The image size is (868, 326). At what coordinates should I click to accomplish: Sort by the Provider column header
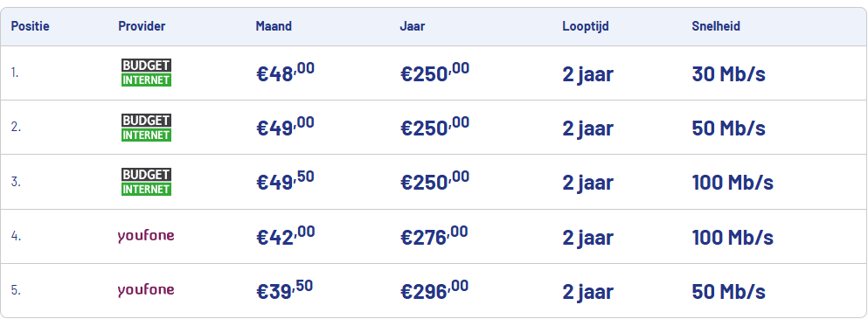click(142, 26)
